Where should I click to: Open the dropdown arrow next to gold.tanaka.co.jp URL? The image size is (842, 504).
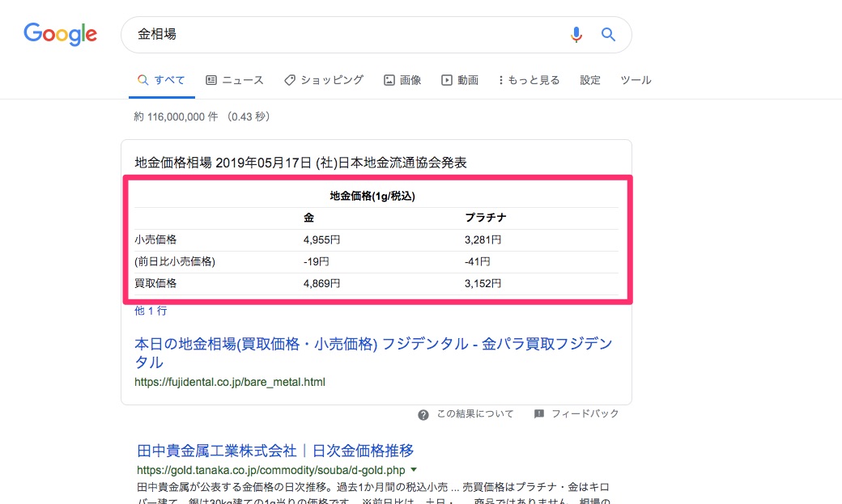(x=413, y=469)
